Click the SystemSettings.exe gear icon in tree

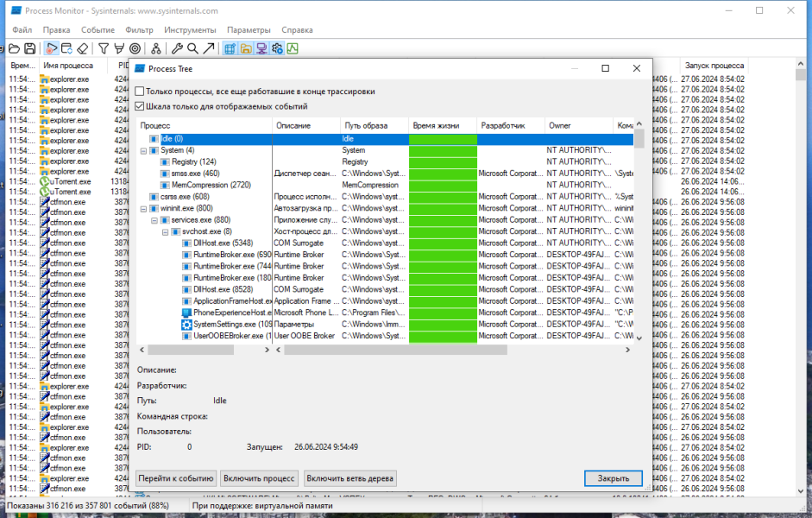(x=186, y=325)
